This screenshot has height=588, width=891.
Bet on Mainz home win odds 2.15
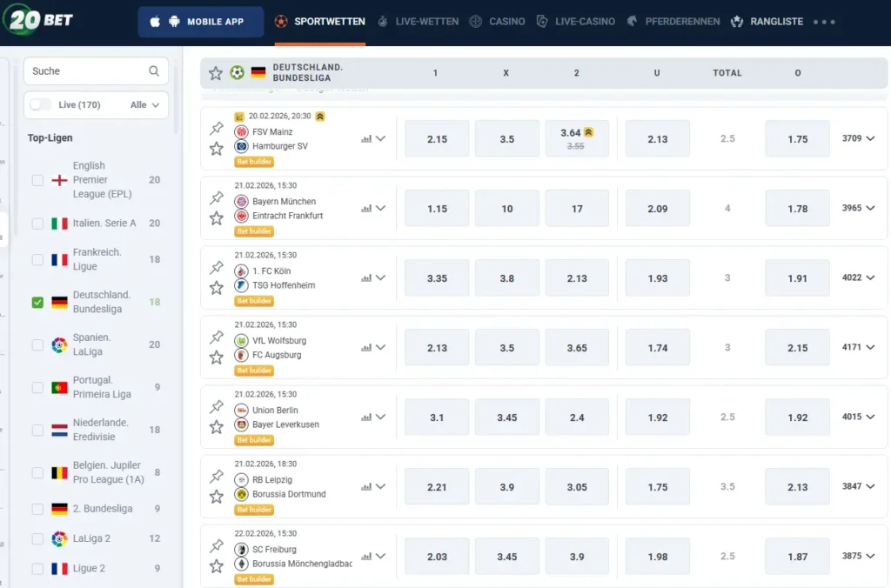[437, 138]
